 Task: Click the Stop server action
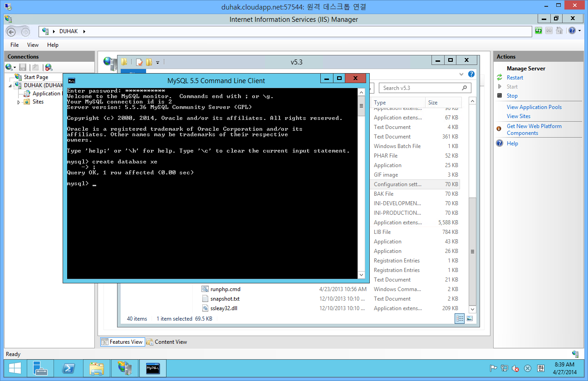512,96
